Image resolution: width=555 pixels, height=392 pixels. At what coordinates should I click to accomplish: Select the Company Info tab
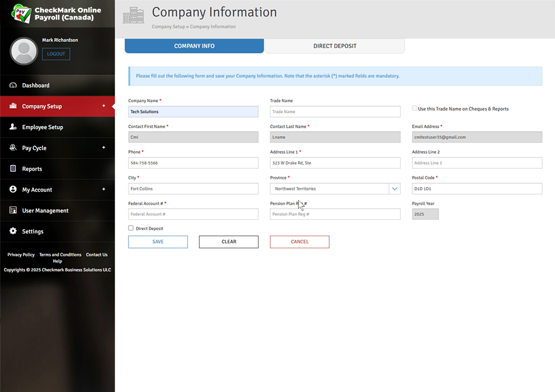point(194,46)
